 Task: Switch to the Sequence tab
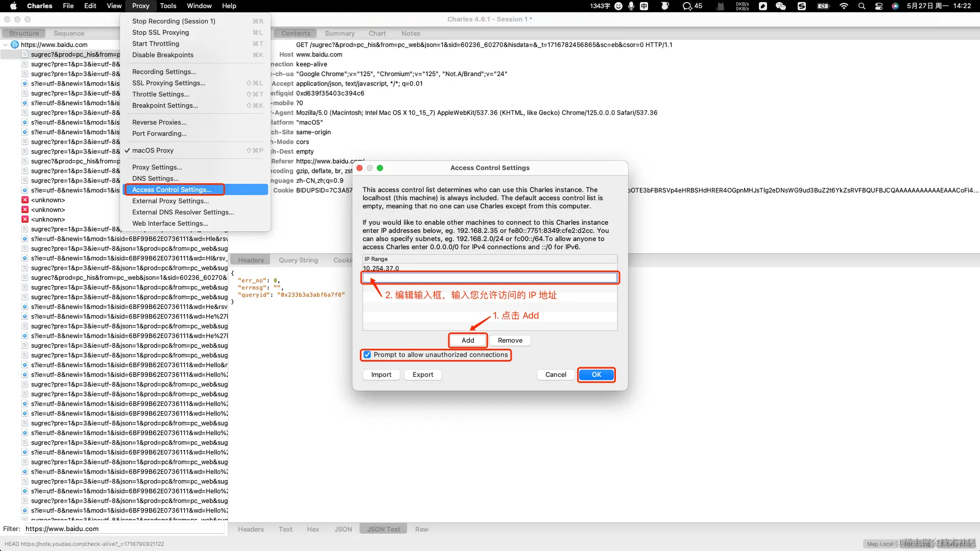point(69,33)
